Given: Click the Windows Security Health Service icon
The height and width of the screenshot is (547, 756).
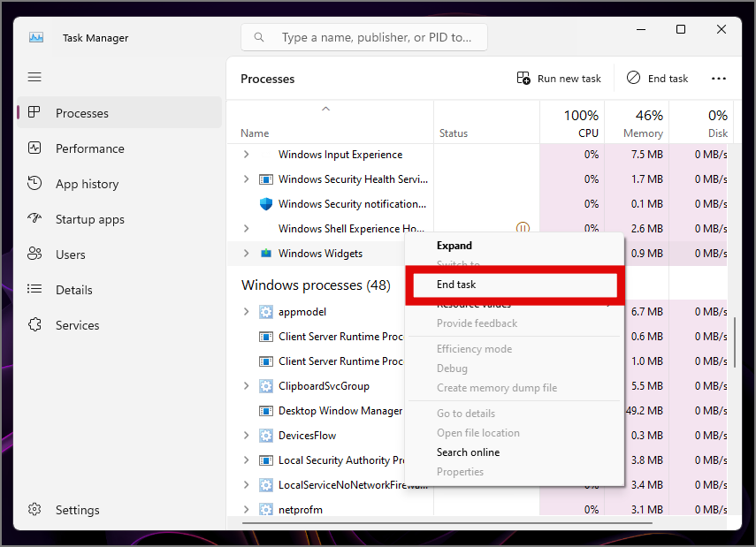Looking at the screenshot, I should click(x=266, y=179).
